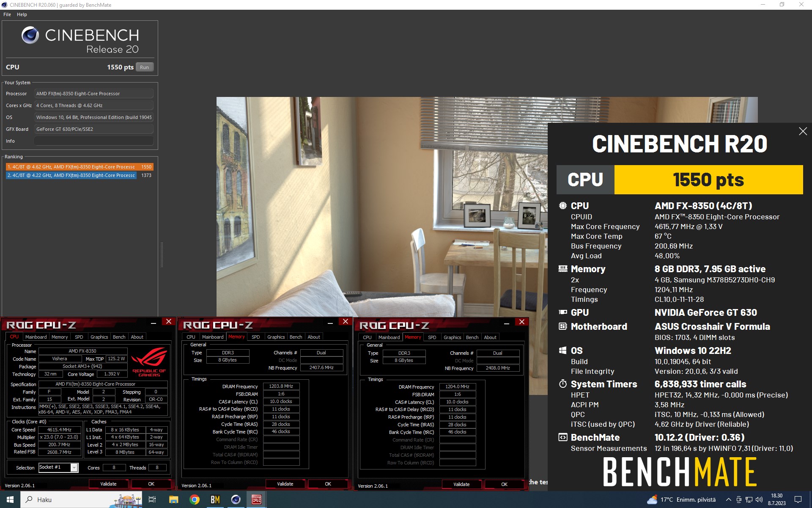Switch to Memory tab in first CPU-Z window
This screenshot has height=508, width=812.
click(60, 337)
